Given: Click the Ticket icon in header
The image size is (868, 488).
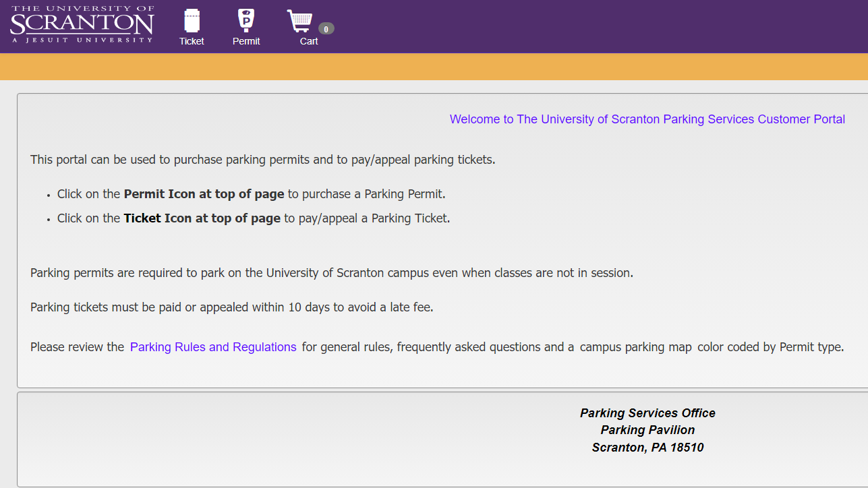Looking at the screenshot, I should click(x=192, y=20).
